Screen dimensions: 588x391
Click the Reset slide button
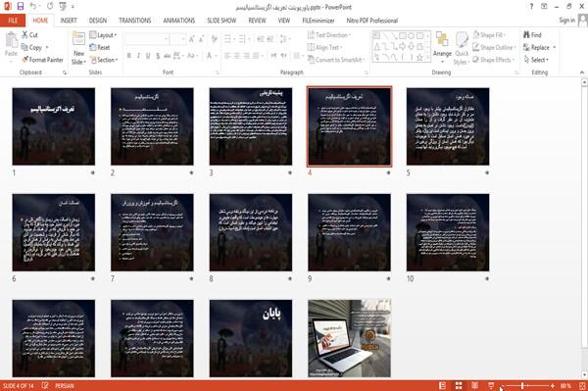100,47
